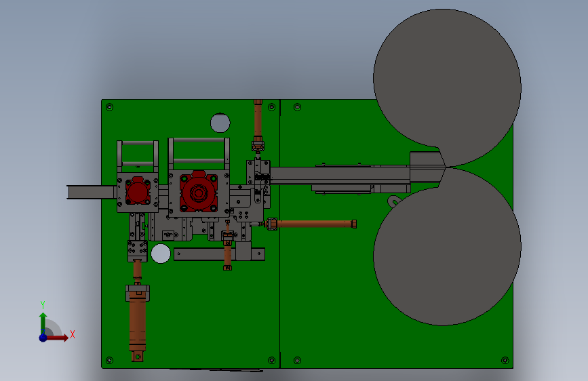
Task: Select the long gray feed rail toward reels
Action: [x=339, y=176]
